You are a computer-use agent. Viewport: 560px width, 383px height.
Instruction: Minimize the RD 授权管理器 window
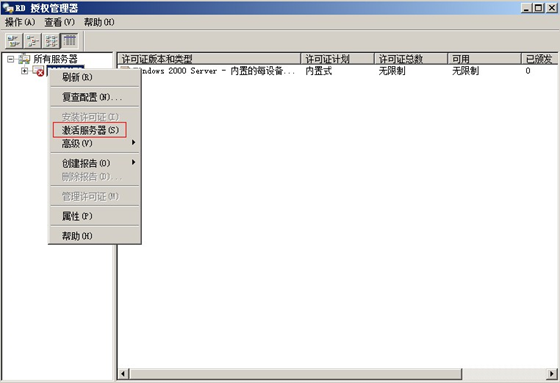click(526, 8)
